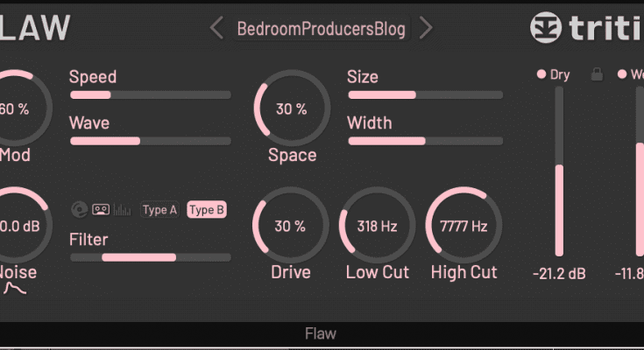This screenshot has width=644, height=350.
Task: Click the Low Cut knob at 318 Hz
Action: (x=377, y=226)
